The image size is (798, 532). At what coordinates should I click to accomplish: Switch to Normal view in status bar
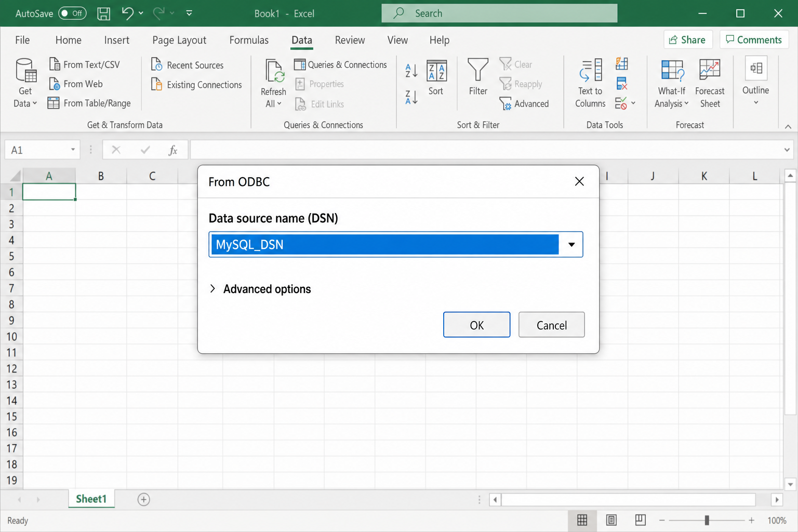pos(582,520)
